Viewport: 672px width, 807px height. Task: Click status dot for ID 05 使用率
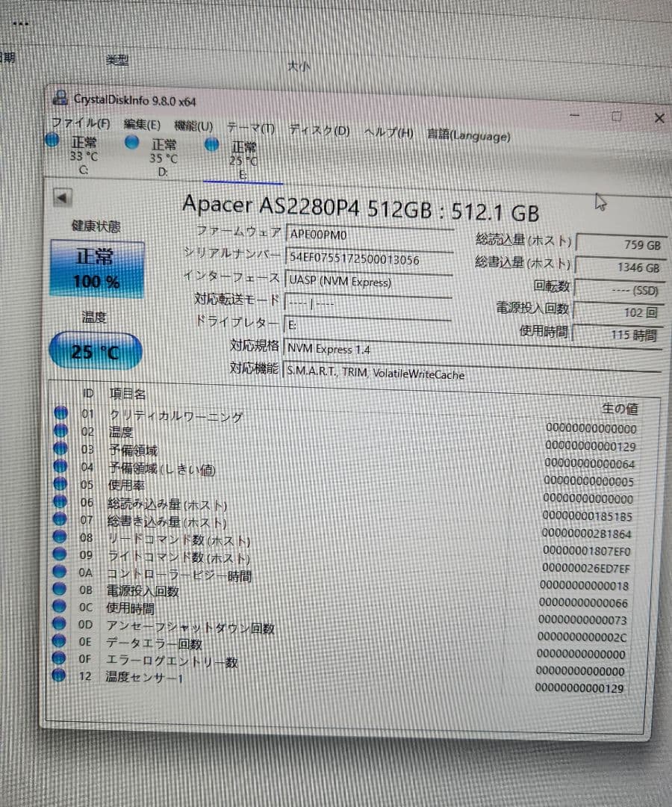tap(60, 483)
